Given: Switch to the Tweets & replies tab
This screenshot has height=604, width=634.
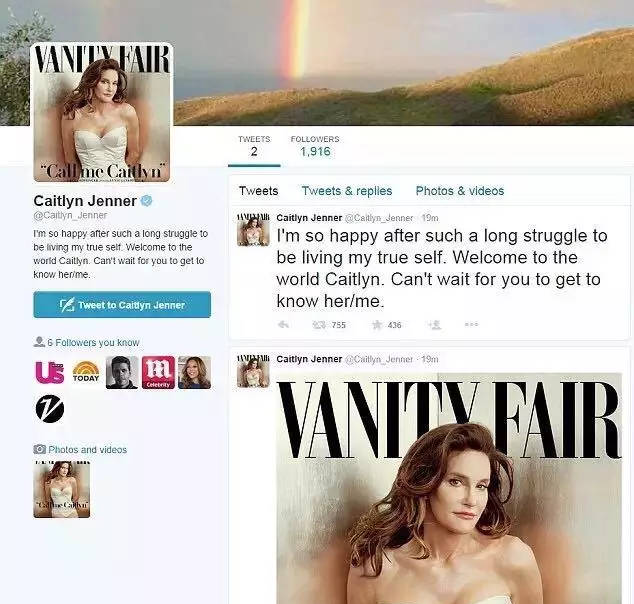Looking at the screenshot, I should pos(347,191).
